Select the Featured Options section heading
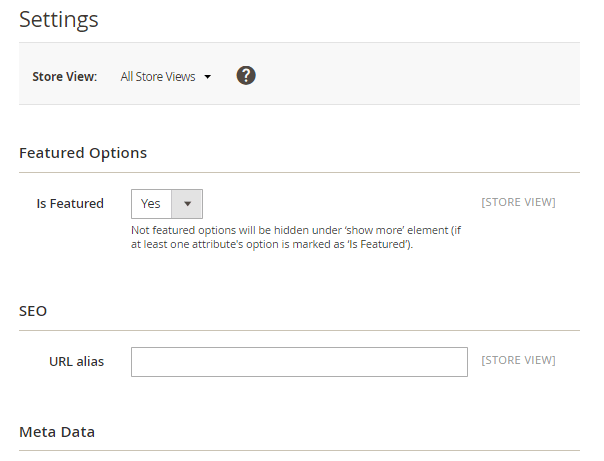Viewport: 604px width, 461px height. 83,153
